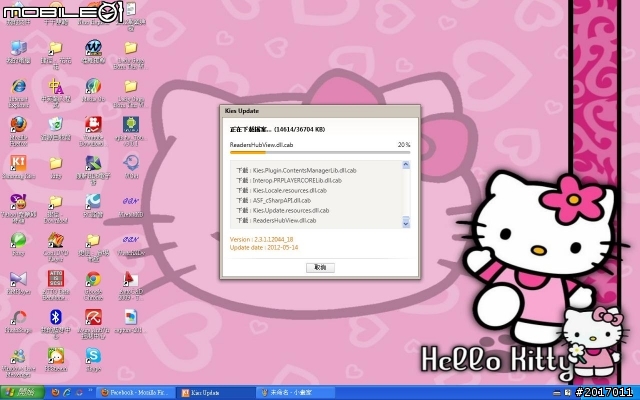Select Kies.Locale.resources.dll.cab row
Image resolution: width=640 pixels, height=400 pixels.
(281, 191)
